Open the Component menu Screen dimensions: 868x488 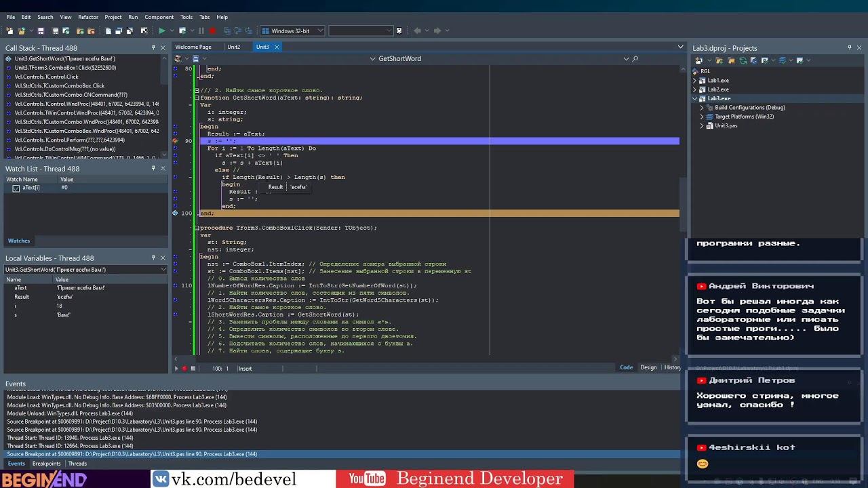pos(159,17)
